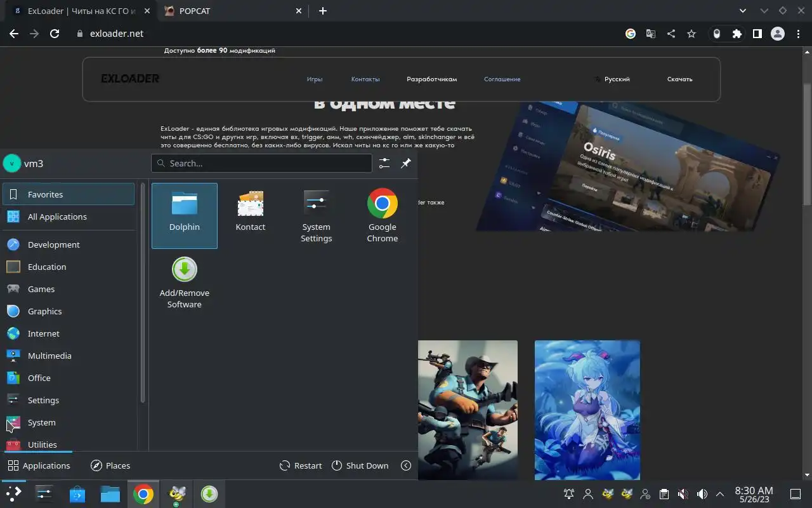Click the application launcher button in taskbar
This screenshot has height=508, width=812.
(x=13, y=493)
